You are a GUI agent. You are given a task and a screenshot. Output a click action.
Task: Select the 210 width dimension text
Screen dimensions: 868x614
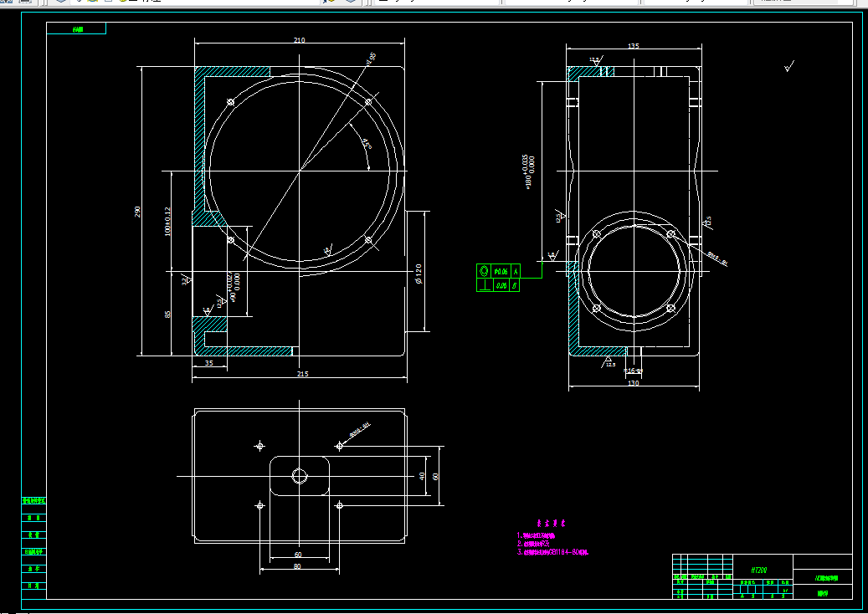tap(299, 40)
